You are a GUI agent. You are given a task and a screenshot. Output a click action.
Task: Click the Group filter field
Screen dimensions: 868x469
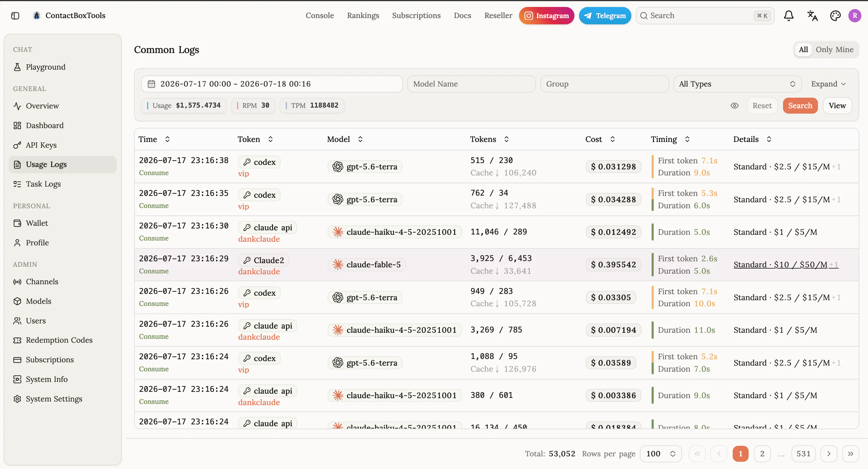click(604, 84)
